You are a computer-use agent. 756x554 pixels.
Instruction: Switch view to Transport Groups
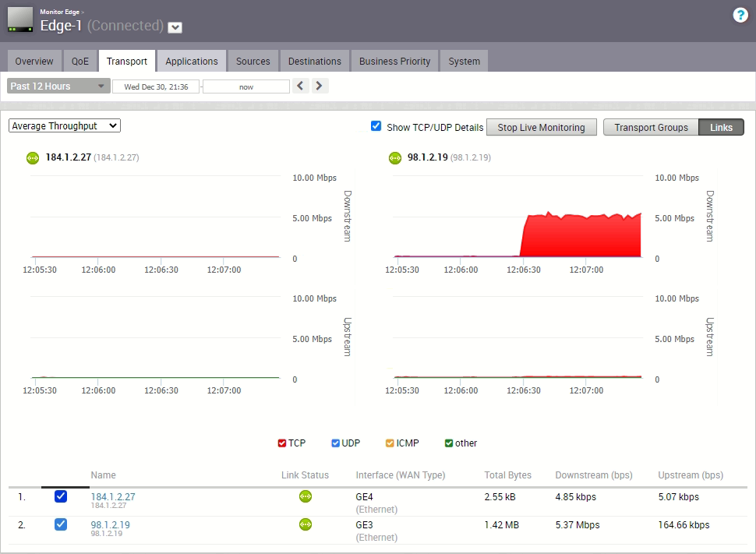coord(651,127)
